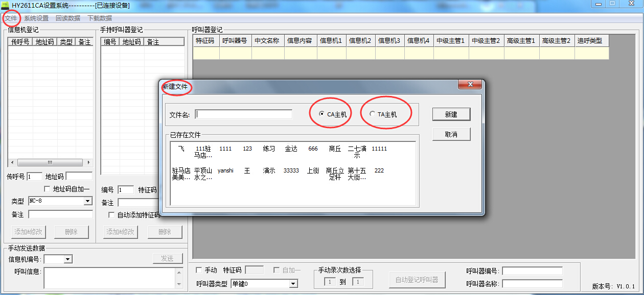Tick the 手动 checkbox
The image size is (644, 295).
[199, 270]
